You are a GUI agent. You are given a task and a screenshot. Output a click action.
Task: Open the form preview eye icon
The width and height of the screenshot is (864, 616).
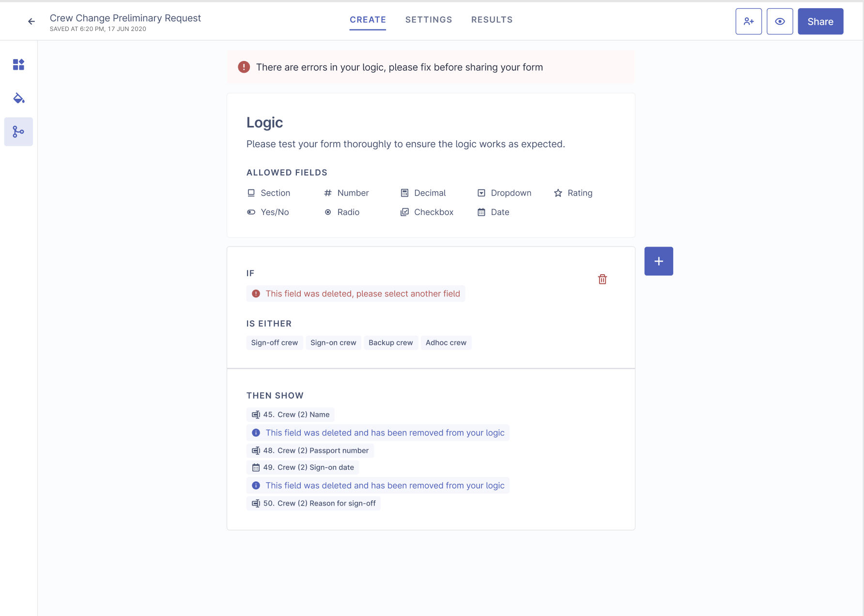tap(780, 21)
